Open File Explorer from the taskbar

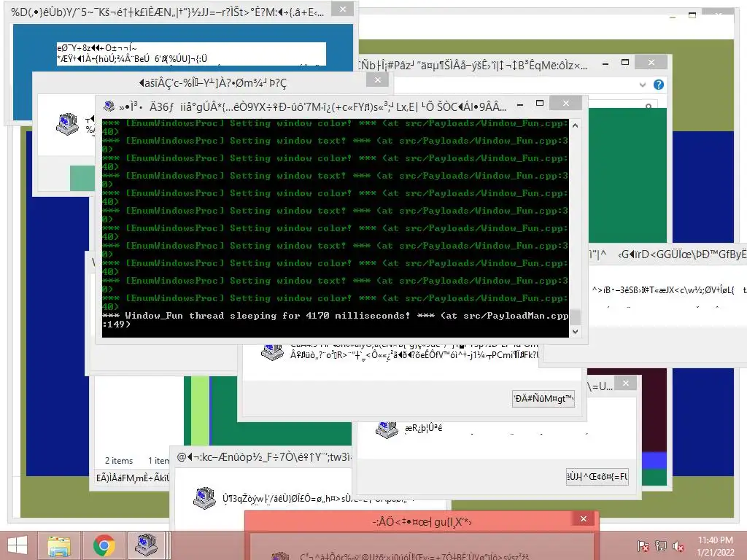pyautogui.click(x=59, y=545)
